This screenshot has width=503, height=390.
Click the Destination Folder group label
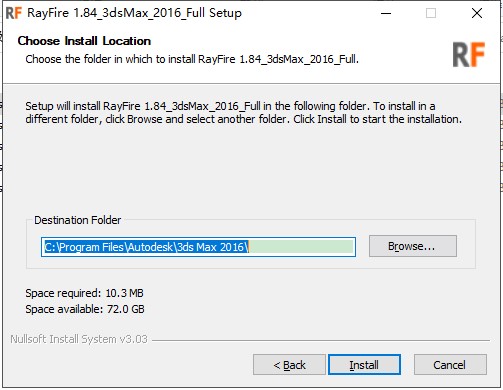click(78, 220)
